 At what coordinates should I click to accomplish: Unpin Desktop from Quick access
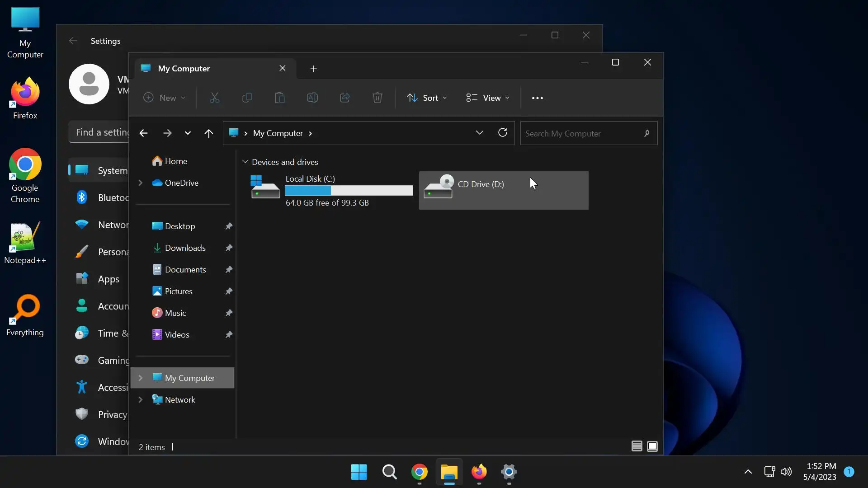(x=229, y=226)
